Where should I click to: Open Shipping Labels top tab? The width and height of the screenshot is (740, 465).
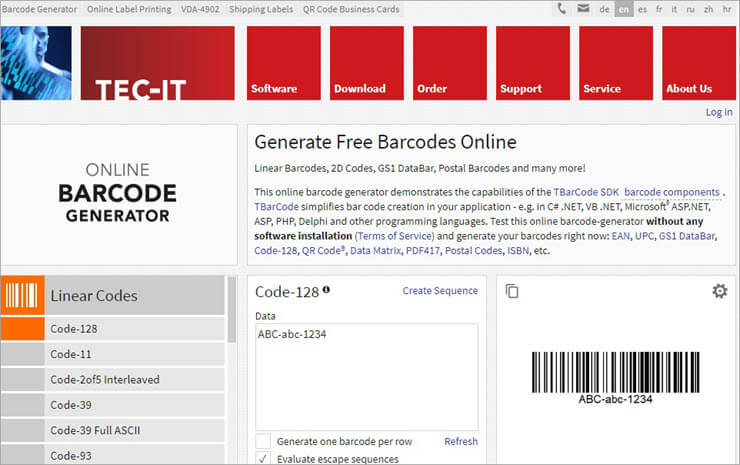261,9
